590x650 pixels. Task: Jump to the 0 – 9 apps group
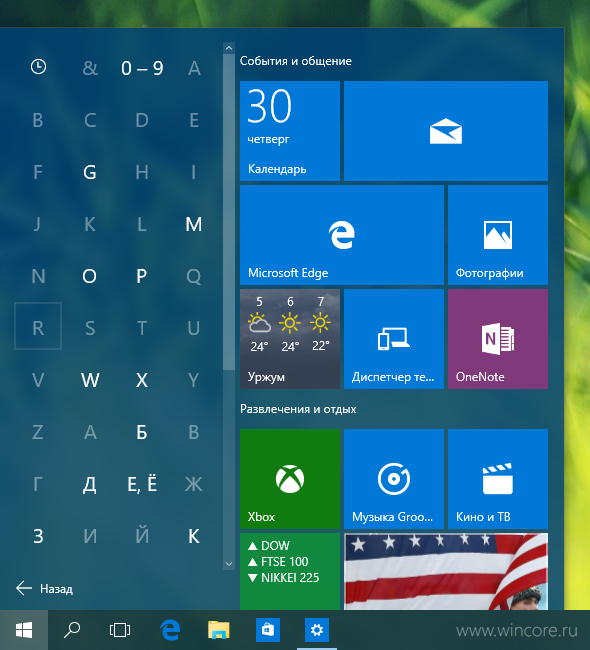click(x=142, y=68)
